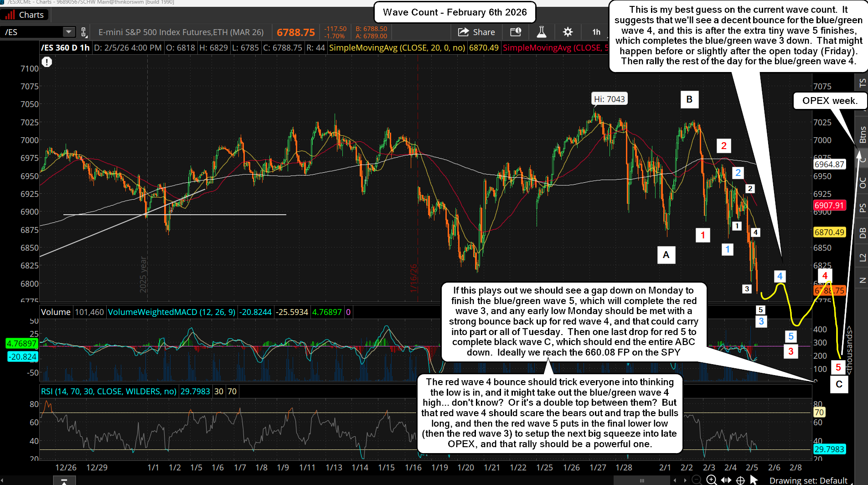Open the 1h timeframe selector
Screen dimensions: 868x485
(596, 32)
